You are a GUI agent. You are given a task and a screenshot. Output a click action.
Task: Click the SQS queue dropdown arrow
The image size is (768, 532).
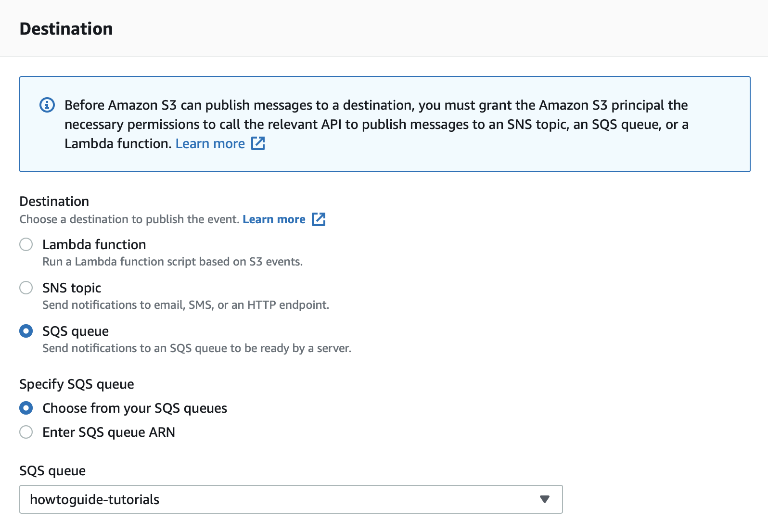[x=545, y=499]
